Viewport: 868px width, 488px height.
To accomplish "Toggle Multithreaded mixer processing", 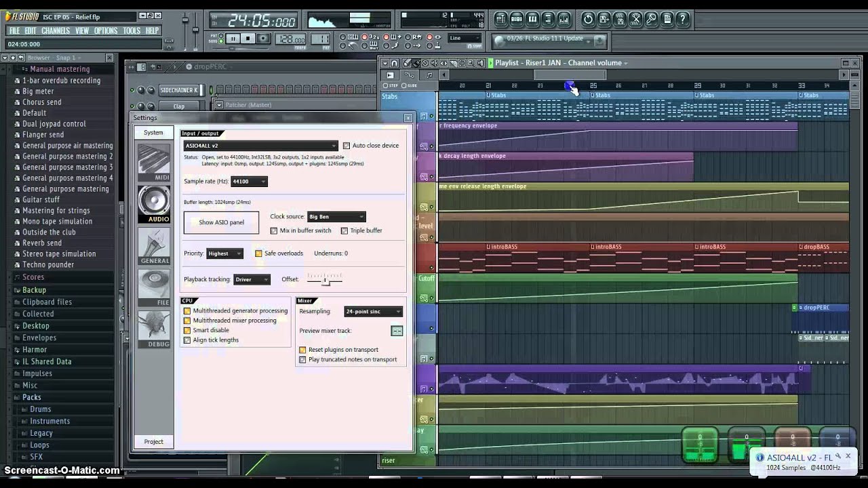I will pyautogui.click(x=187, y=321).
